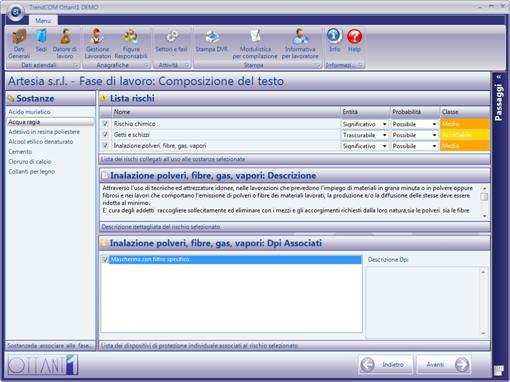
Task: Click the Nome column header
Action: click(x=226, y=112)
